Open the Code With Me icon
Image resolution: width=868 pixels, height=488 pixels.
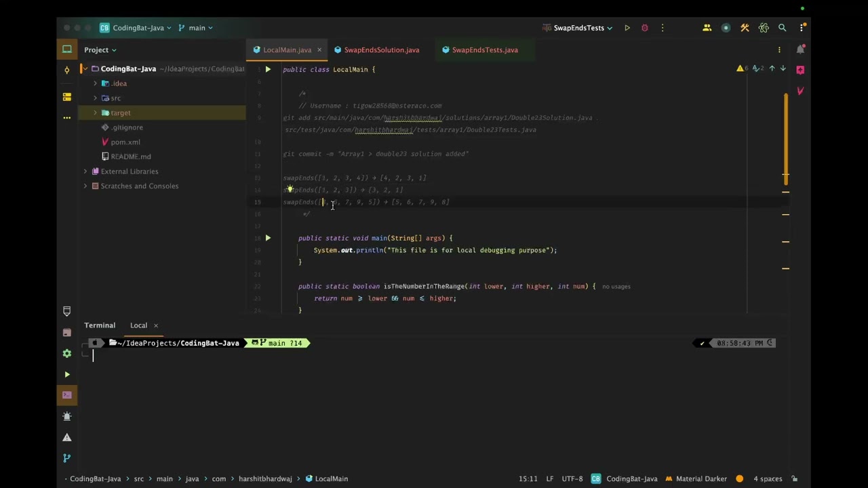point(707,28)
